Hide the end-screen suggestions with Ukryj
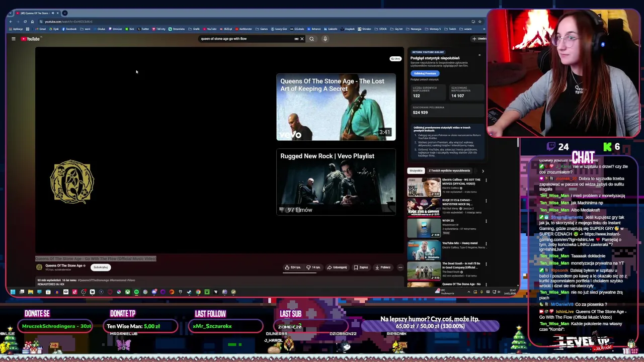This screenshot has width=644, height=362. (395, 59)
